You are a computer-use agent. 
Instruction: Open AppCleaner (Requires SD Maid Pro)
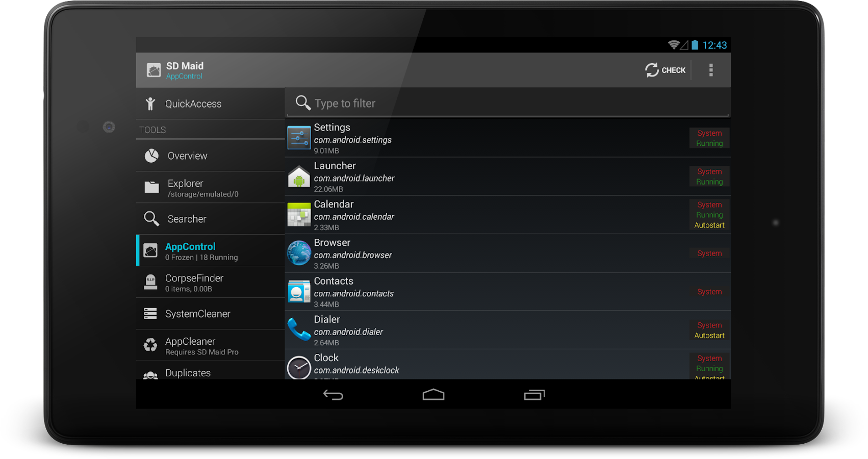tap(211, 345)
